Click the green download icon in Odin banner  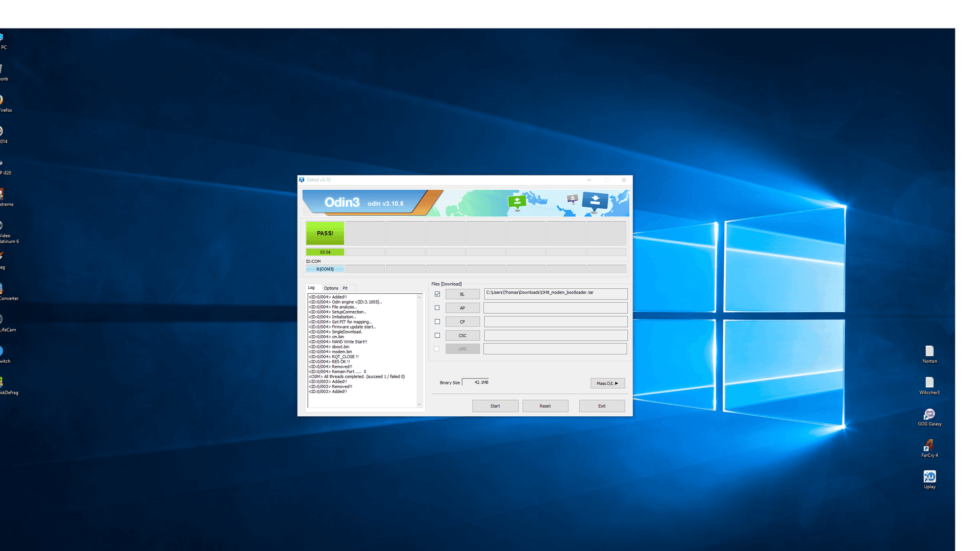point(517,202)
